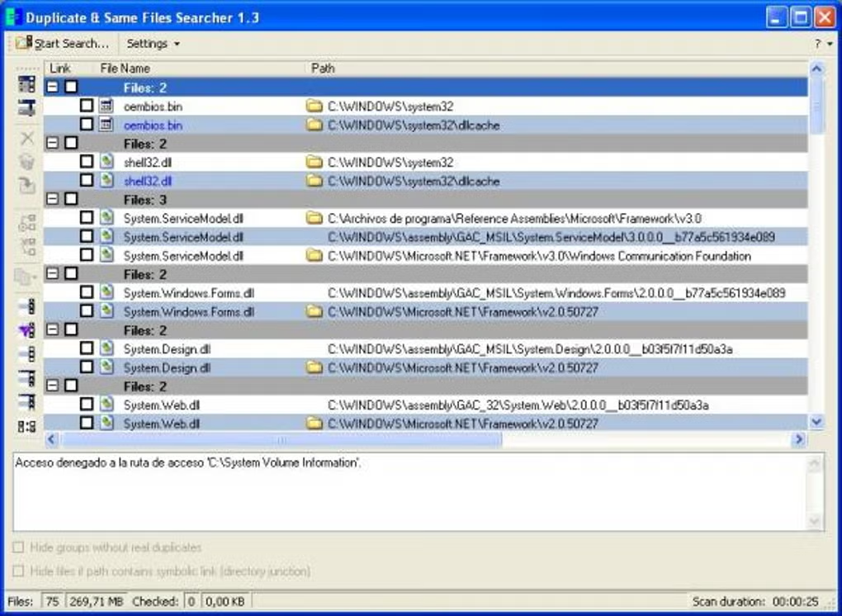Click Scan duration 00:00:25 in status bar
The width and height of the screenshot is (842, 616).
pos(755,601)
